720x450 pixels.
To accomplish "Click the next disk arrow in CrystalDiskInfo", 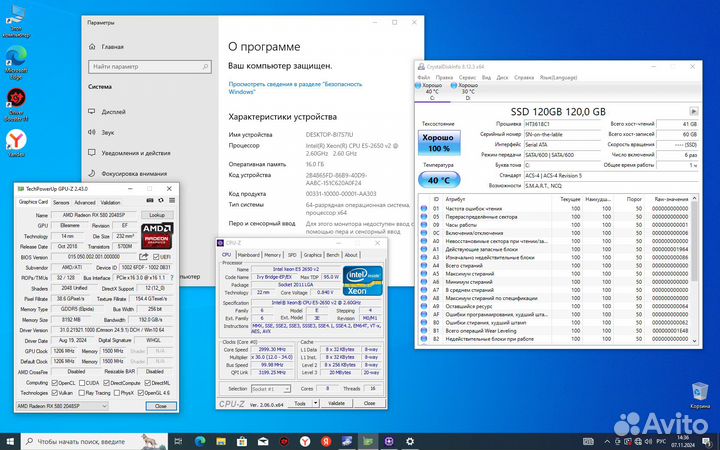I will (694, 111).
